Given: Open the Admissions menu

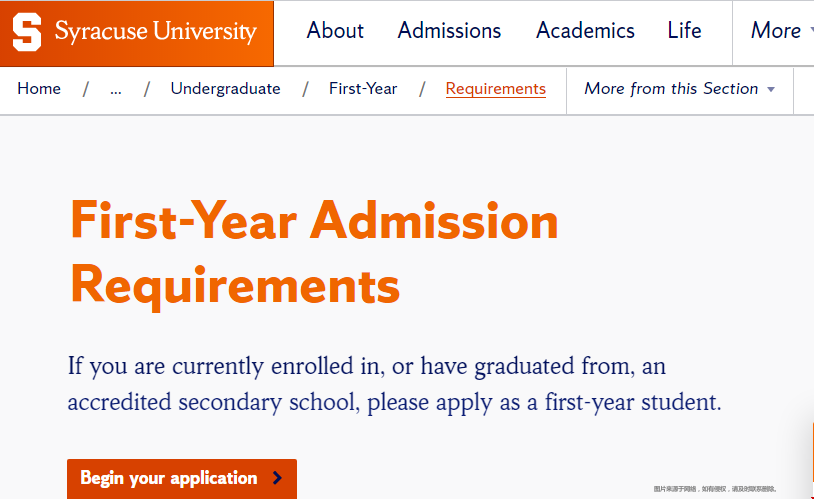Looking at the screenshot, I should click(x=449, y=31).
